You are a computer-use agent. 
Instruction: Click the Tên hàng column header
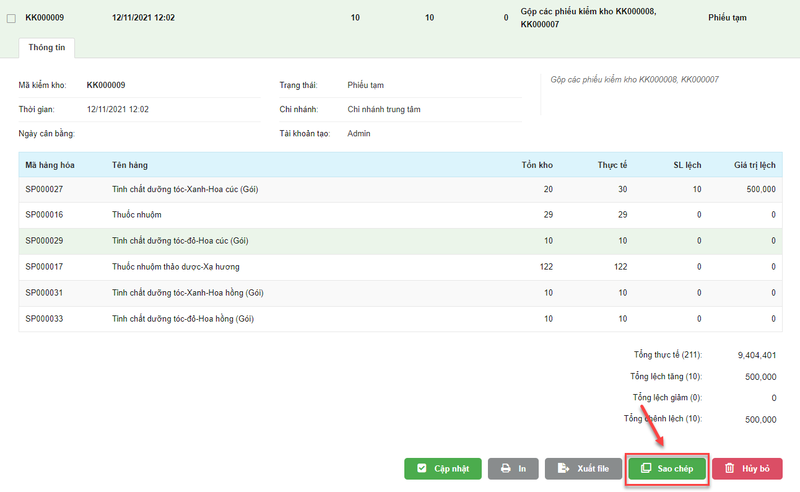pyautogui.click(x=131, y=164)
